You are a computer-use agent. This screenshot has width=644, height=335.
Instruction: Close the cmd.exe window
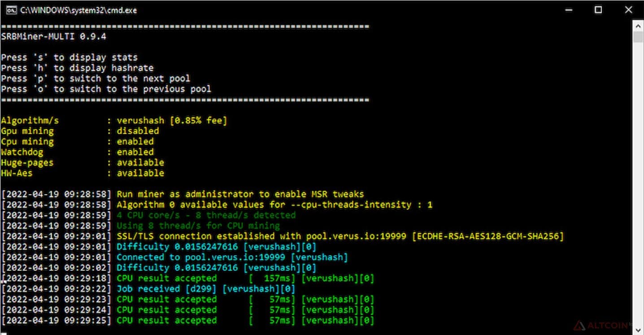pyautogui.click(x=628, y=10)
